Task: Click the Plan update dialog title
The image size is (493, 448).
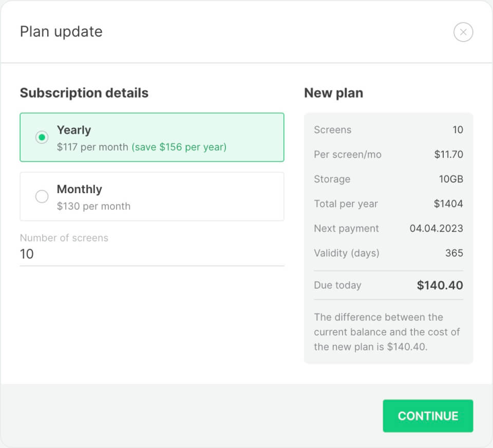Action: [61, 32]
